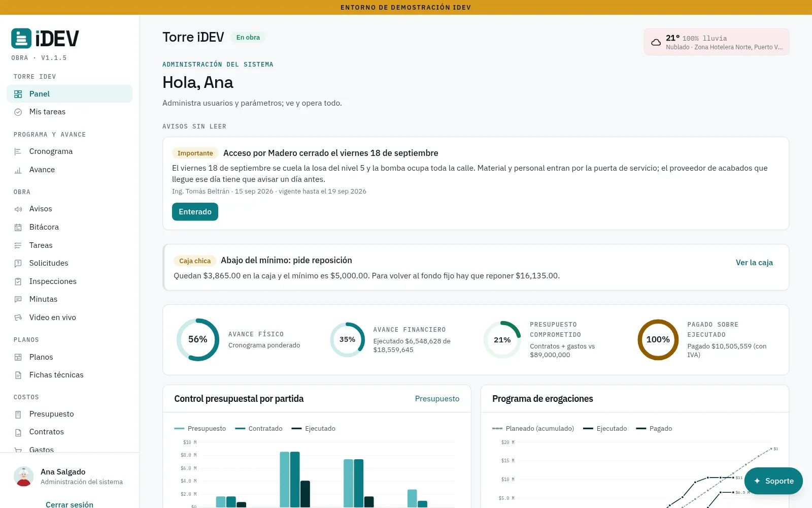This screenshot has width=812, height=508.
Task: Open the Gastos menu item
Action: (x=70, y=449)
